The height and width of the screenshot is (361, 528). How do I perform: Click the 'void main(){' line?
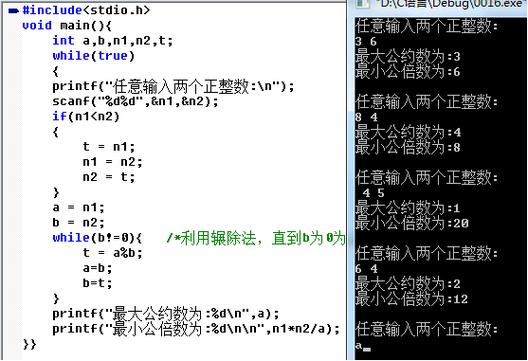tap(67, 26)
